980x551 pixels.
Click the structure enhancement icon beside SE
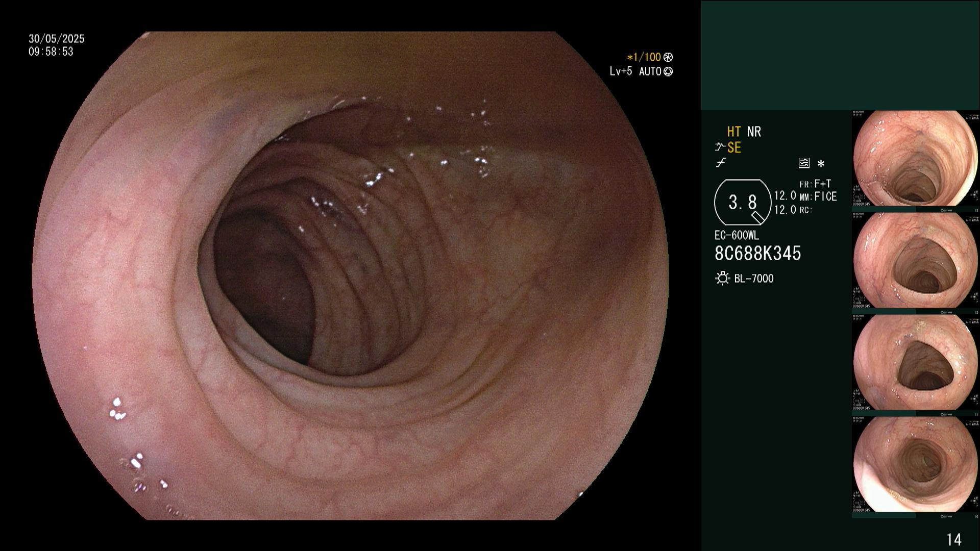tap(720, 148)
